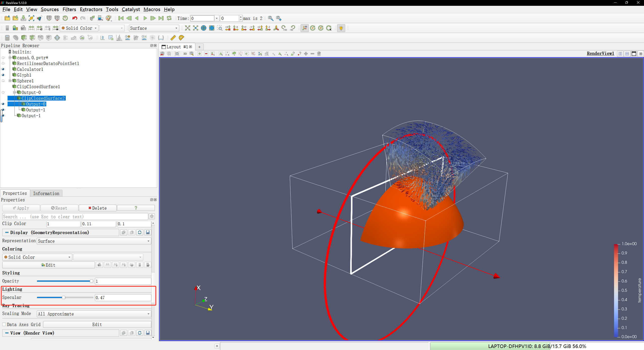Click the Calculator filter icon
This screenshot has width=644, height=350.
point(7,38)
